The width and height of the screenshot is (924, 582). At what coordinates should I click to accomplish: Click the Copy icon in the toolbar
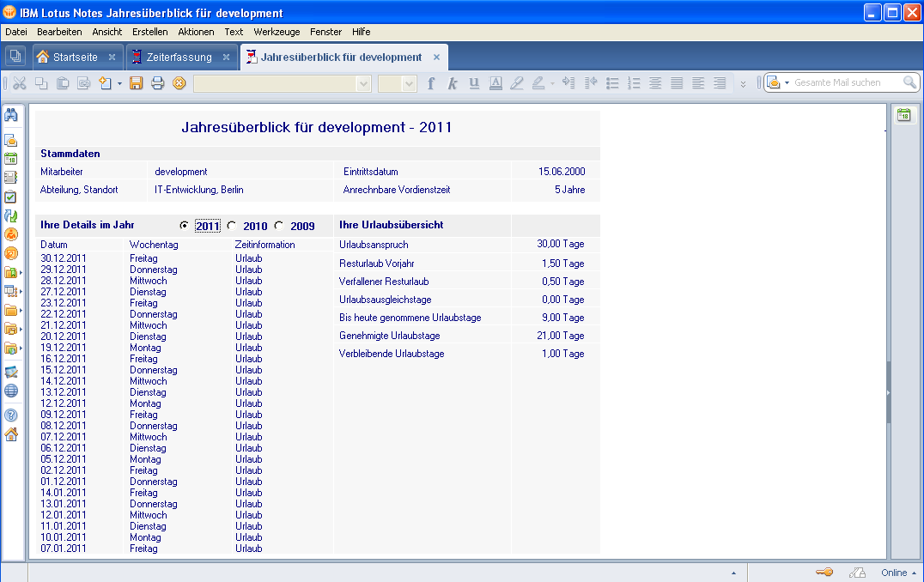coord(41,83)
